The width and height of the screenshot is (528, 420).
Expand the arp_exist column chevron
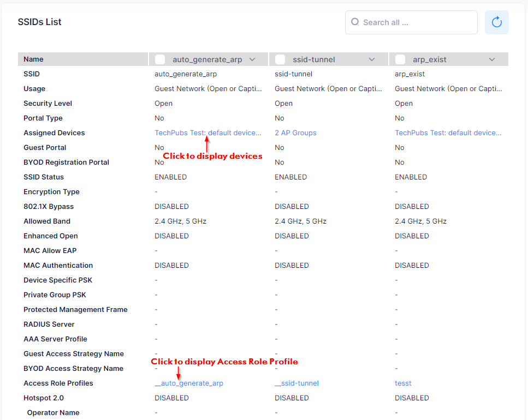click(492, 59)
